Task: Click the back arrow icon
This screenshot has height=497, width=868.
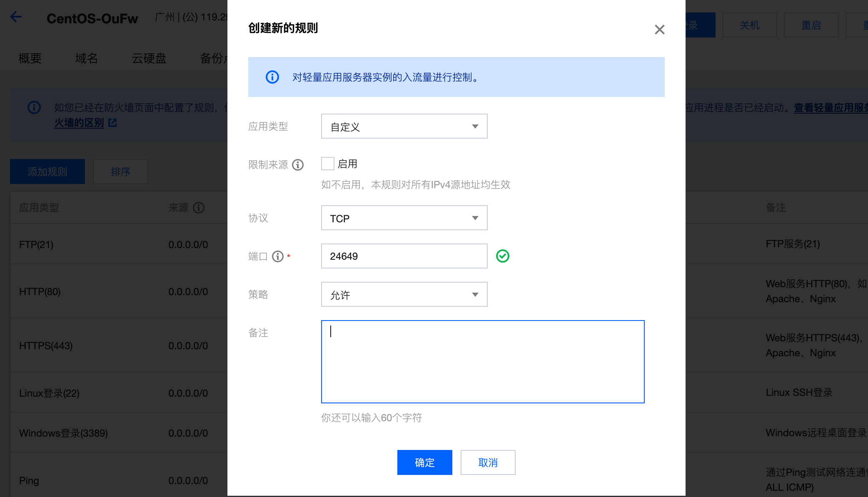Action: tap(16, 17)
